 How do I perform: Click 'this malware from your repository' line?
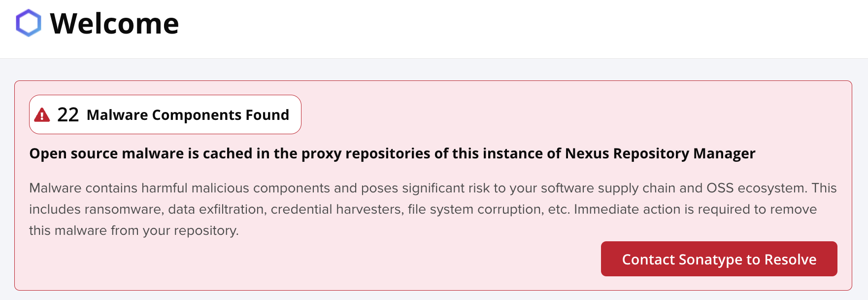click(134, 230)
